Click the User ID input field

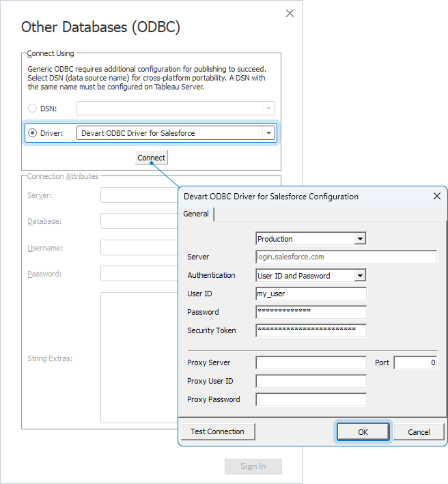pos(311,294)
